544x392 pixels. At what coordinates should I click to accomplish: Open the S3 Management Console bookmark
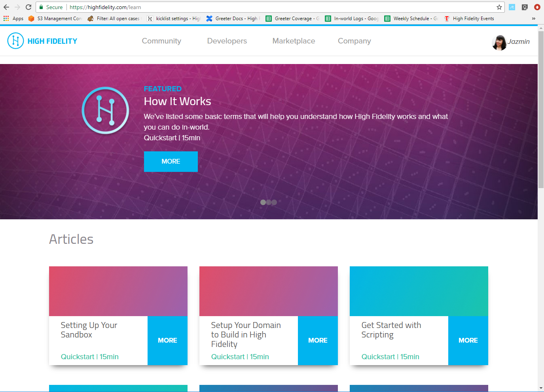[x=55, y=18]
